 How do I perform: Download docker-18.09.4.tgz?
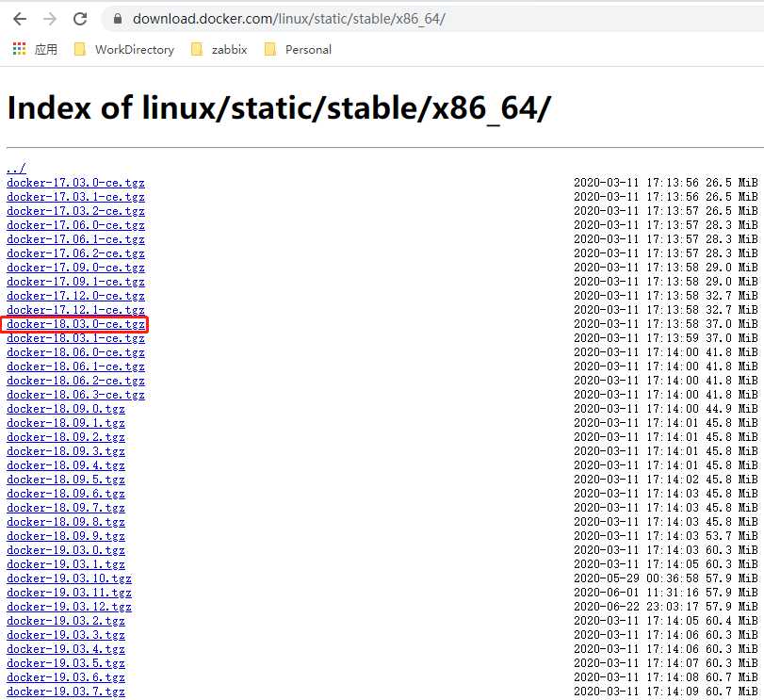tap(66, 465)
